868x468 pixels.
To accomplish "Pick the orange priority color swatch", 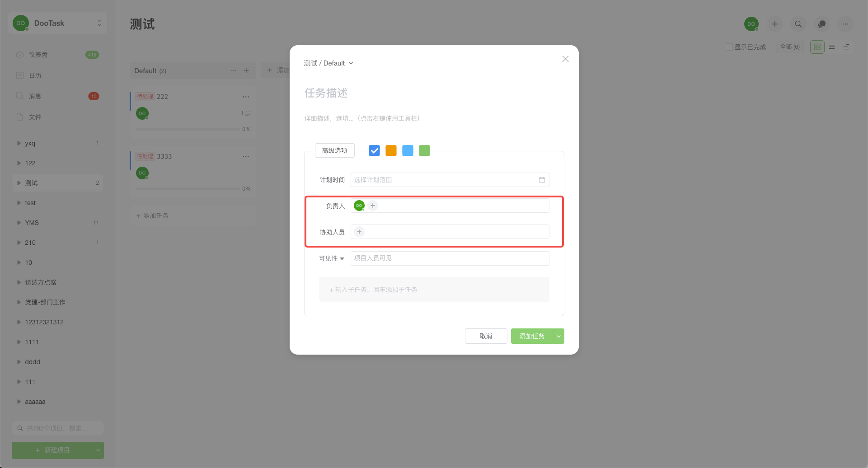I will pos(391,150).
